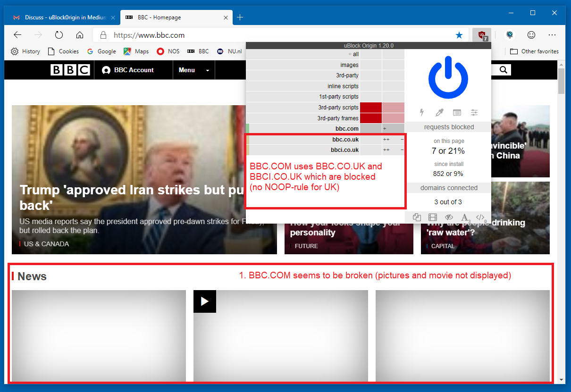The height and width of the screenshot is (392, 571).
Task: Open browser settings three-dots menu
Action: pyautogui.click(x=552, y=35)
